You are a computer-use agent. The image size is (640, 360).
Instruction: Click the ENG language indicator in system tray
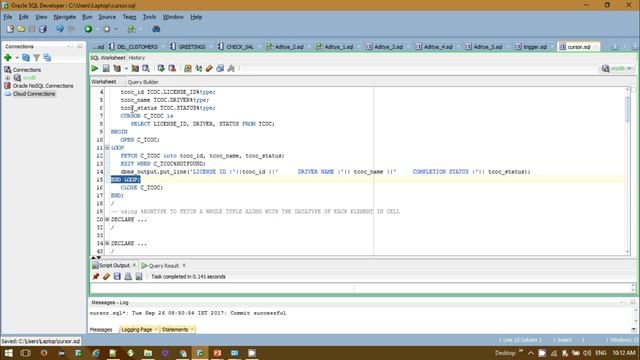point(601,353)
